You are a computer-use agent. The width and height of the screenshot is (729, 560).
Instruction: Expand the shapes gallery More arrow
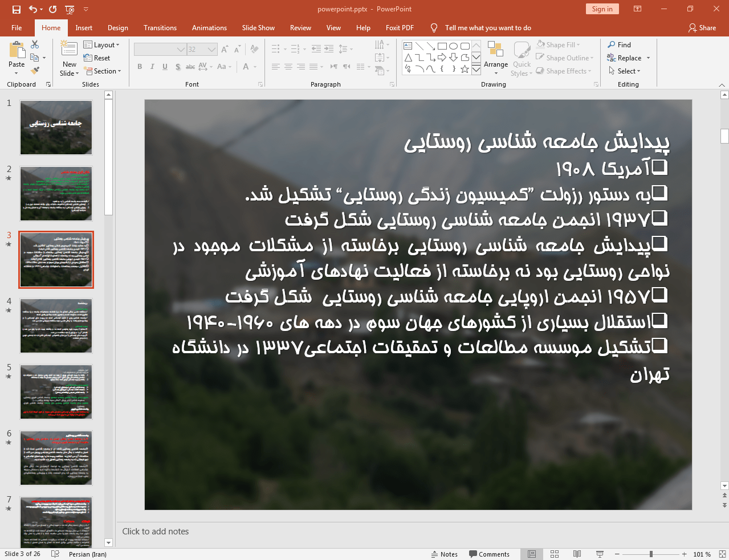[x=476, y=70]
